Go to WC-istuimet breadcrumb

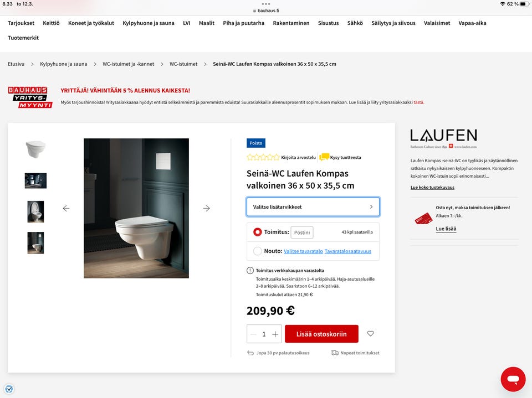point(183,64)
